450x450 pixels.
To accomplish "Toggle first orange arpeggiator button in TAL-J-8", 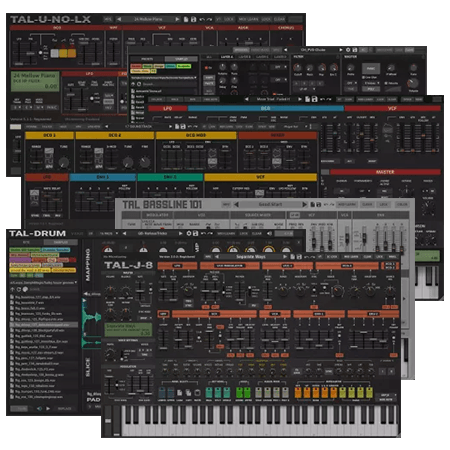I will coord(298,392).
